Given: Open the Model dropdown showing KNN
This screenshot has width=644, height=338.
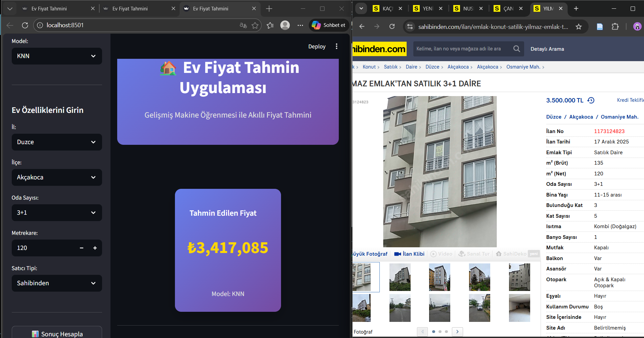Looking at the screenshot, I should pyautogui.click(x=57, y=56).
